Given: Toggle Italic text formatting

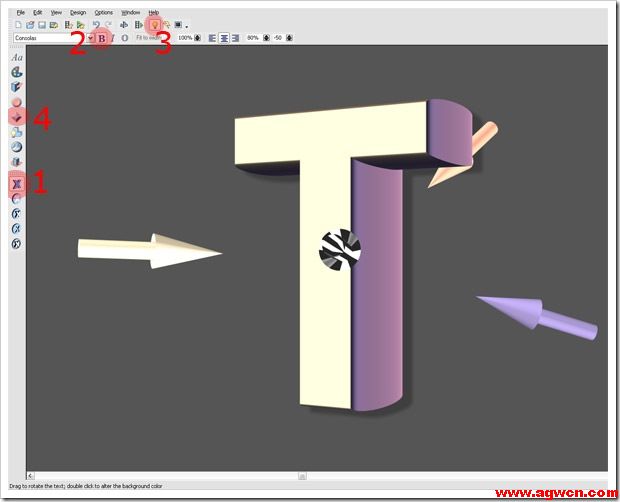Looking at the screenshot, I should point(113,37).
